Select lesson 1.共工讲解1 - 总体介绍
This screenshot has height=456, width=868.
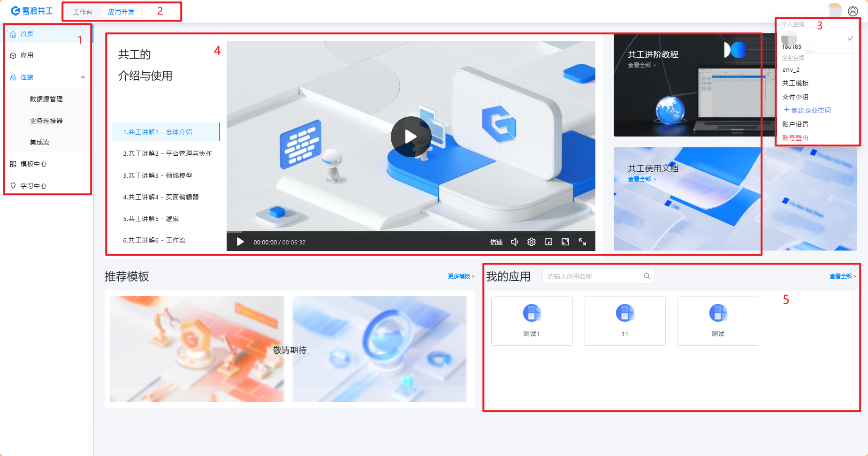click(x=166, y=132)
